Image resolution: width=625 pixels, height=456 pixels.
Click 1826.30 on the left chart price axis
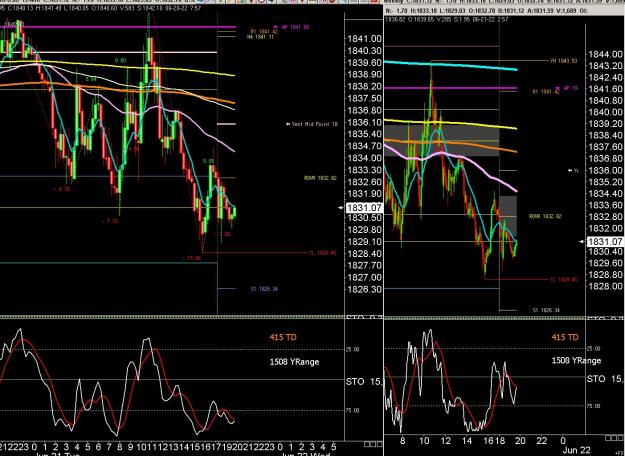pos(364,289)
